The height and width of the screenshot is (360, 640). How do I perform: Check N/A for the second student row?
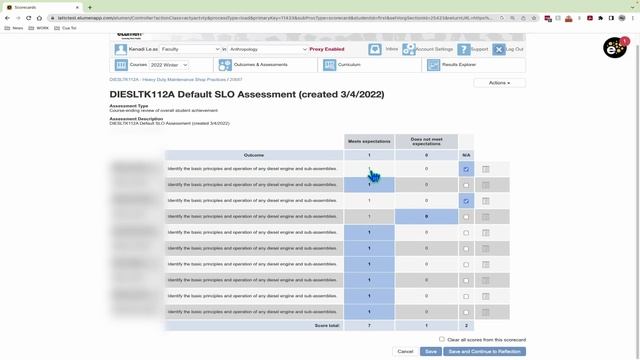click(466, 185)
